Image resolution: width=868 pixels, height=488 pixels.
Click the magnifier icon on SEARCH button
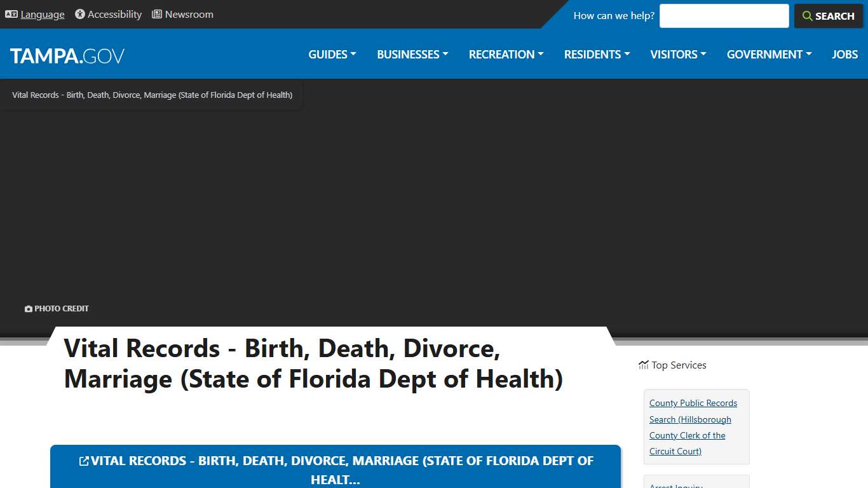click(x=807, y=16)
